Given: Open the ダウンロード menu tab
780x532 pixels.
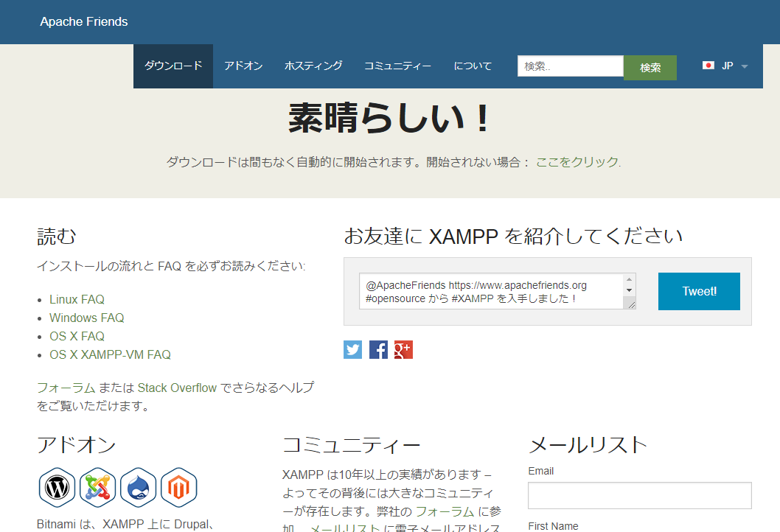Looking at the screenshot, I should (x=173, y=66).
